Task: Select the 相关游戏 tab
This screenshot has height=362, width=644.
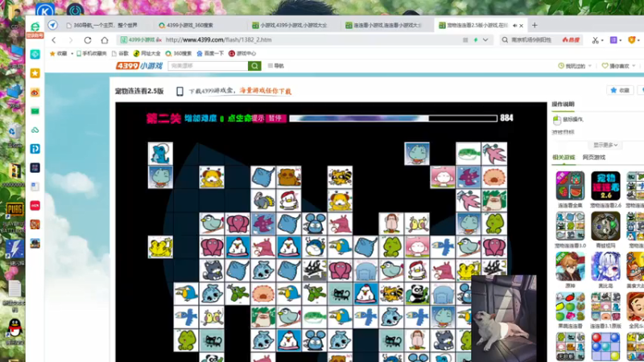Action: tap(563, 157)
